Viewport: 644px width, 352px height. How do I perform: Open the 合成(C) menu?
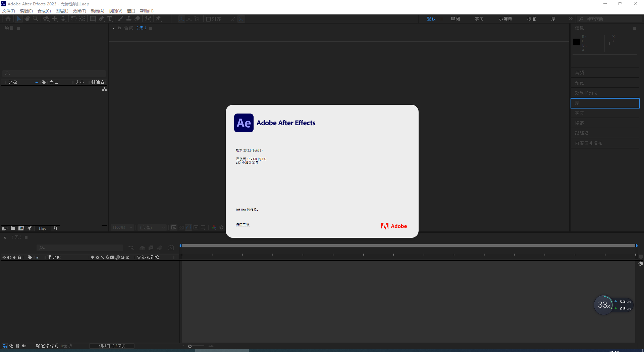pyautogui.click(x=44, y=11)
